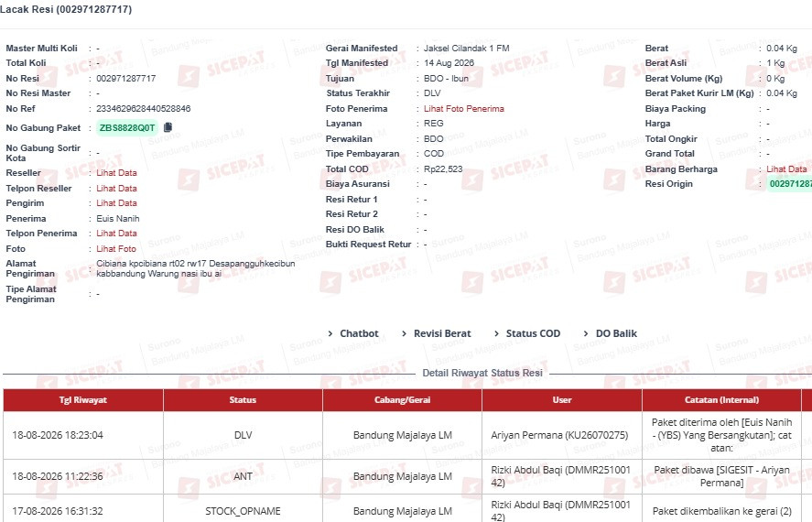812x522 pixels.
Task: Click the 17-08-2026 16:31:32 timestamp cell
Action: click(x=83, y=511)
